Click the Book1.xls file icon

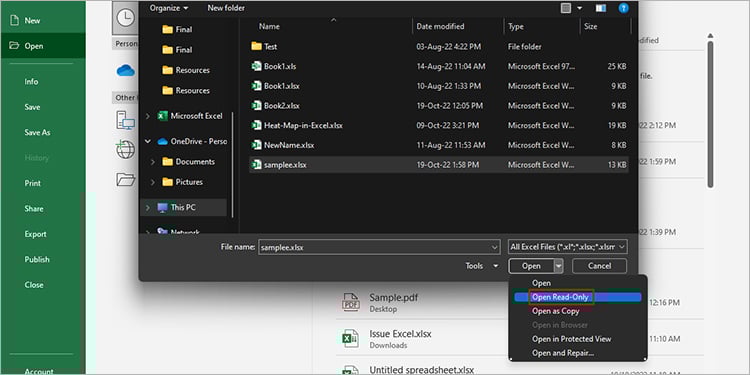pos(257,66)
